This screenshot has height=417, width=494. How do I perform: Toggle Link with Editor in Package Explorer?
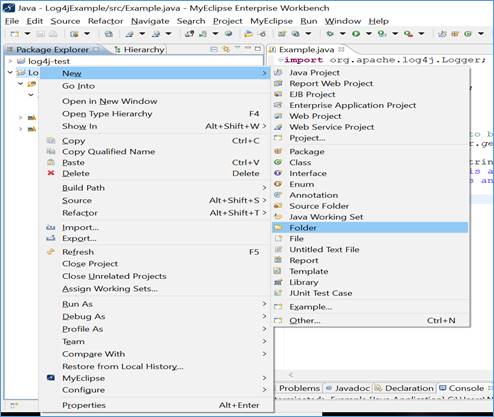[x=227, y=49]
